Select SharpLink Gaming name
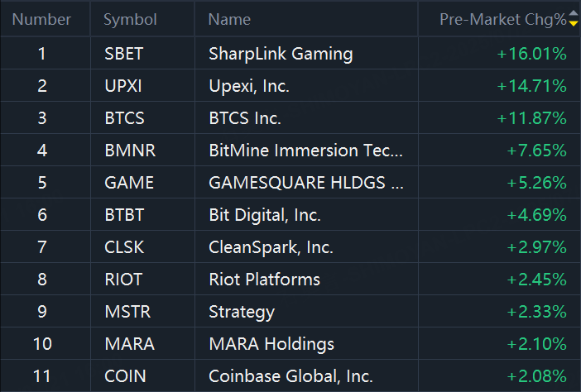581x392 pixels. 281,54
